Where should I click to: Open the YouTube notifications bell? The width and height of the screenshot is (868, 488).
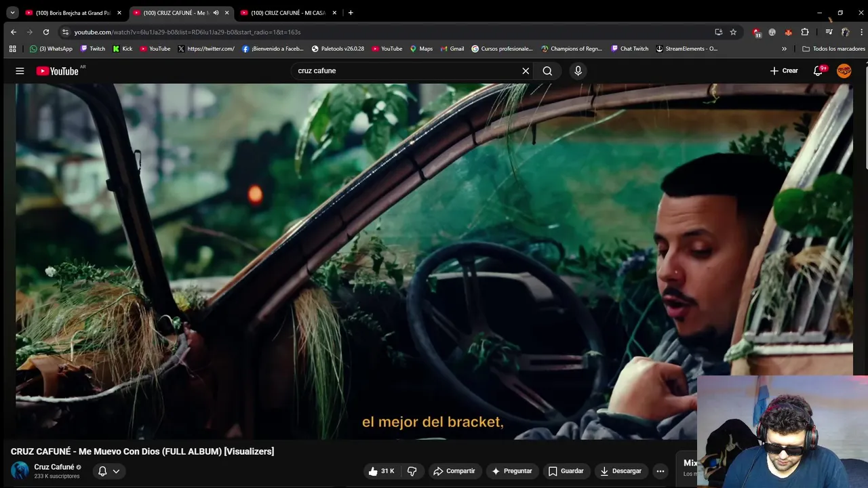pos(818,70)
